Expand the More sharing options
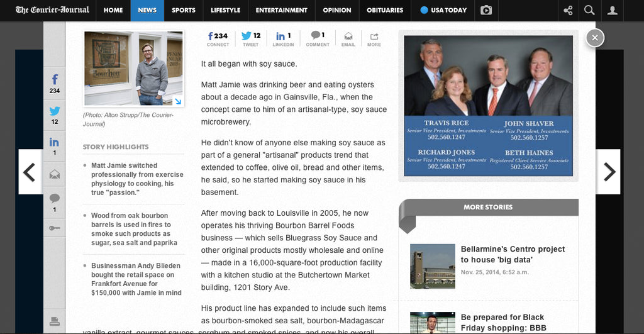The image size is (644, 334). point(374,40)
